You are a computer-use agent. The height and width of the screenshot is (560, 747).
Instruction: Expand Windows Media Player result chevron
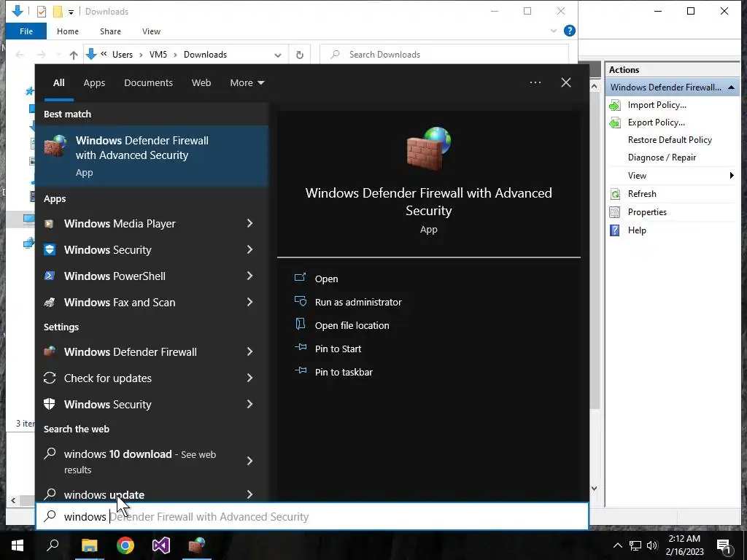click(x=249, y=223)
